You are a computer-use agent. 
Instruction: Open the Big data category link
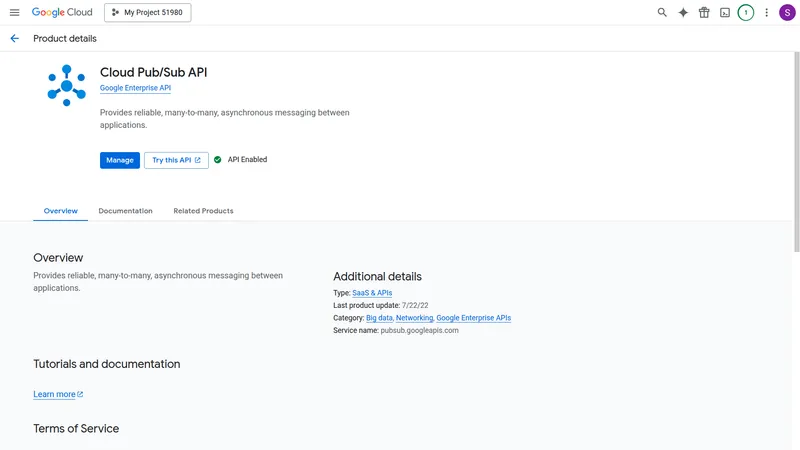[x=379, y=318]
